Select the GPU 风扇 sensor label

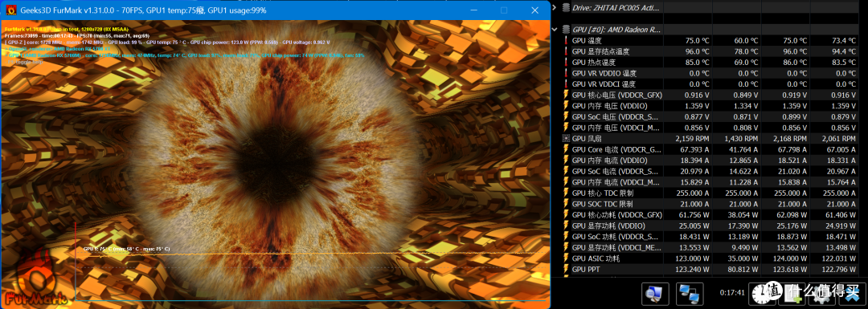(586, 138)
